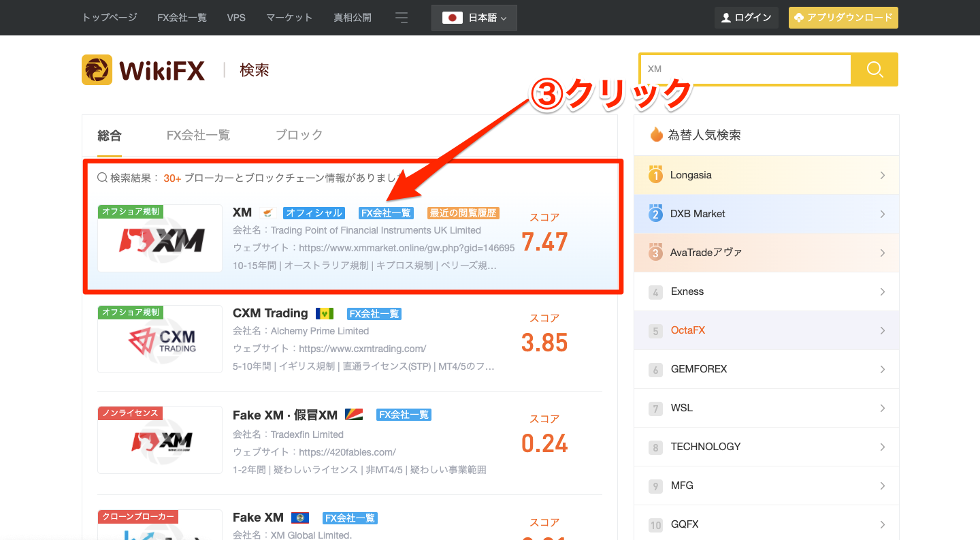
Task: Expand the Exness row chevron
Action: 883,291
